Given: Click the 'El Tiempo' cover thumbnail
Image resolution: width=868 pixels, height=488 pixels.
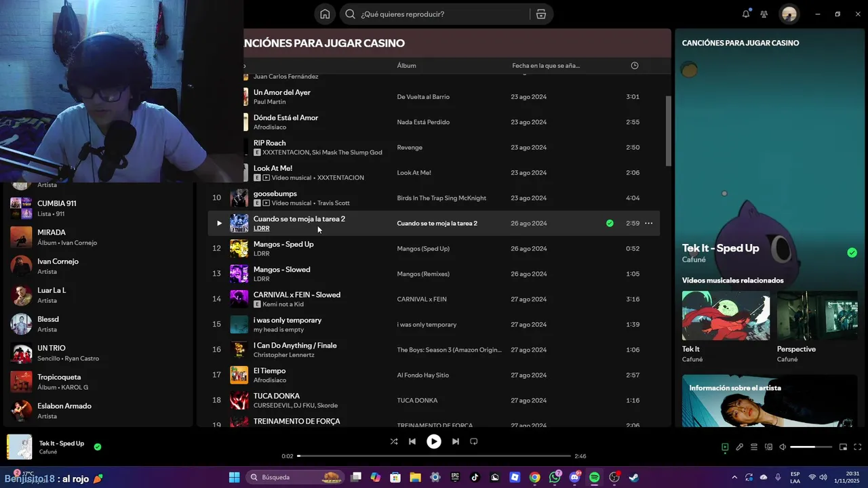Looking at the screenshot, I should pos(239,375).
